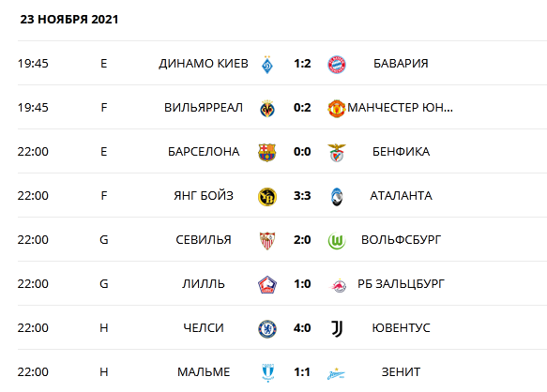Screen dimensions: 547x392
Task: Open the 1:2 Dynamo Kyiv–Bayern score
Action: (x=302, y=64)
